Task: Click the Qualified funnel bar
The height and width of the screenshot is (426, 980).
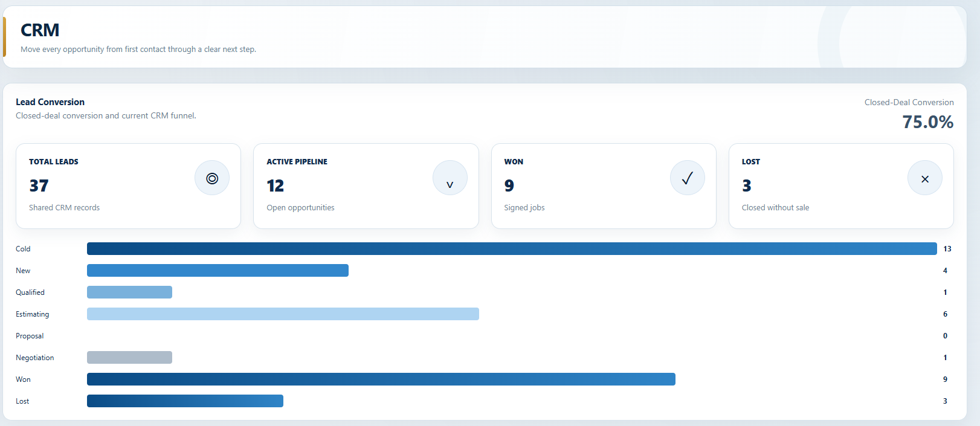Action: [x=129, y=292]
